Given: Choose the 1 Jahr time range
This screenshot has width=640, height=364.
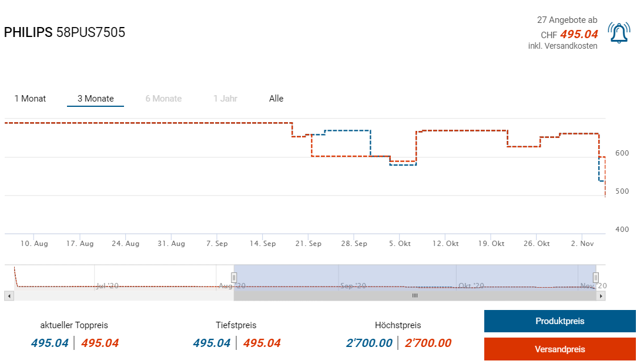Looking at the screenshot, I should pyautogui.click(x=225, y=99).
